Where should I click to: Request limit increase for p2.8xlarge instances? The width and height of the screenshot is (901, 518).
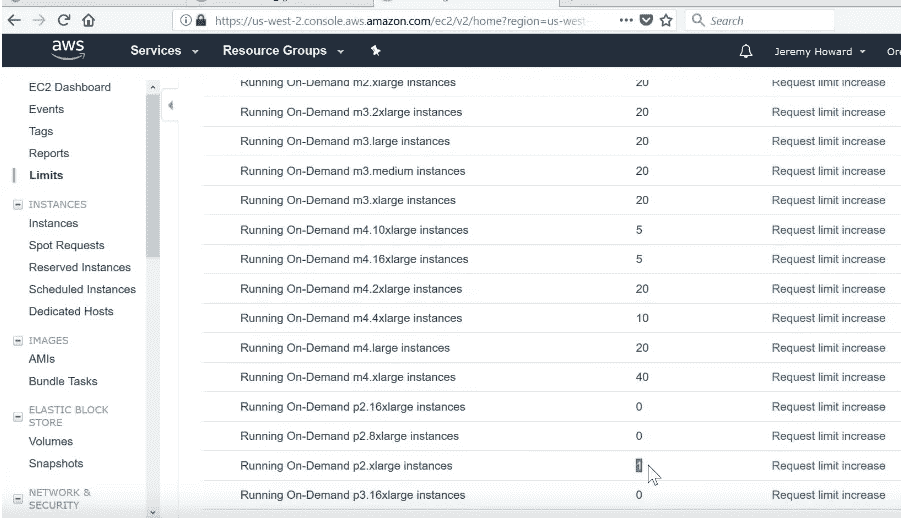(x=828, y=436)
